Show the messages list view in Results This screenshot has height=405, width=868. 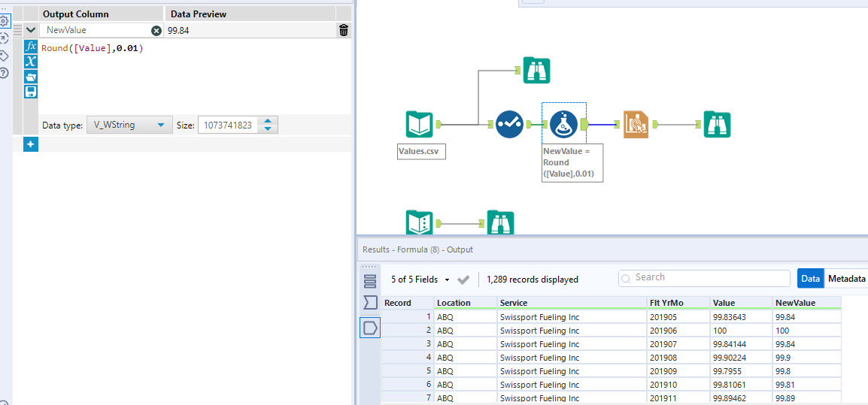370,281
